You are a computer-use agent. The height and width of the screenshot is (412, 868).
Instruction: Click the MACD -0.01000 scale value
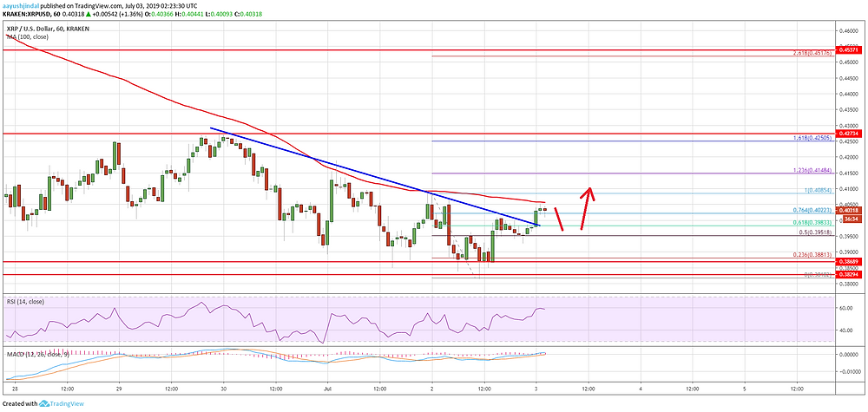(849, 371)
